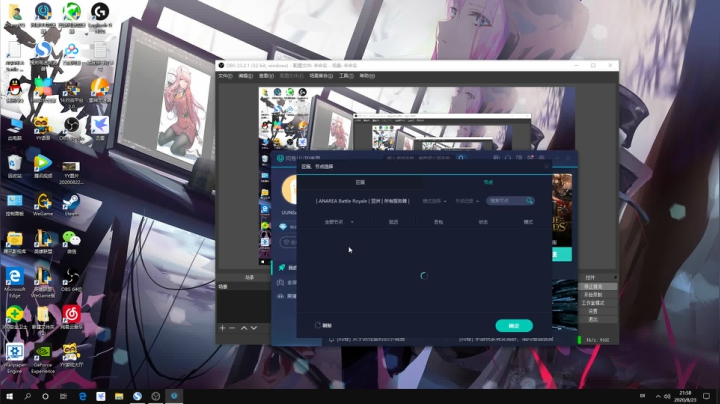Click the rocket icon in accelerator sidebar

281,268
